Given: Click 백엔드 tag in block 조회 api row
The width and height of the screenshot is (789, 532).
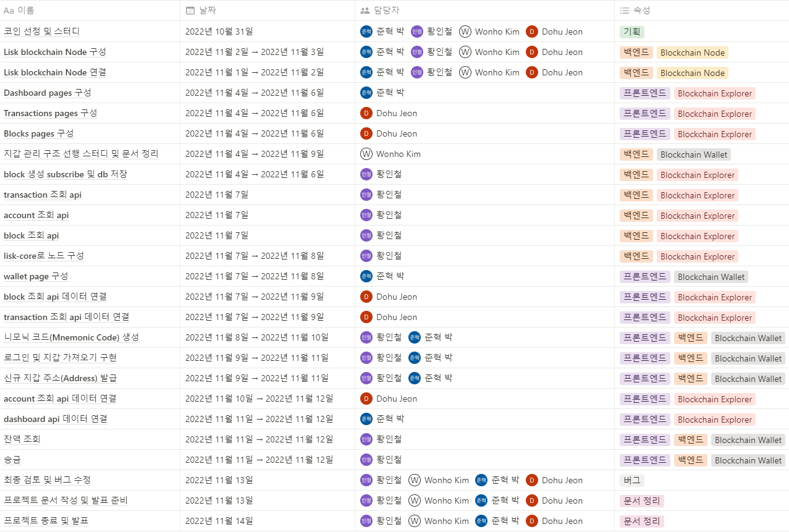Looking at the screenshot, I should 636,236.
